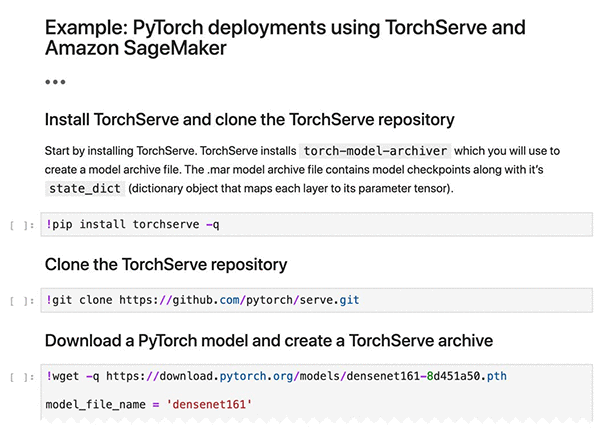The height and width of the screenshot is (438, 600).
Task: Click heading 'Clone the TorchServe repository'
Action: 166,265
